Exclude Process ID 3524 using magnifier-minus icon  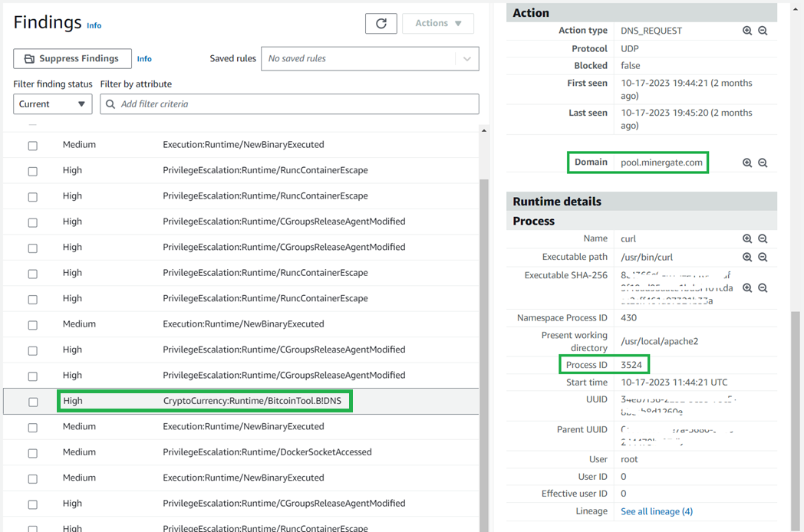pyautogui.click(x=763, y=364)
